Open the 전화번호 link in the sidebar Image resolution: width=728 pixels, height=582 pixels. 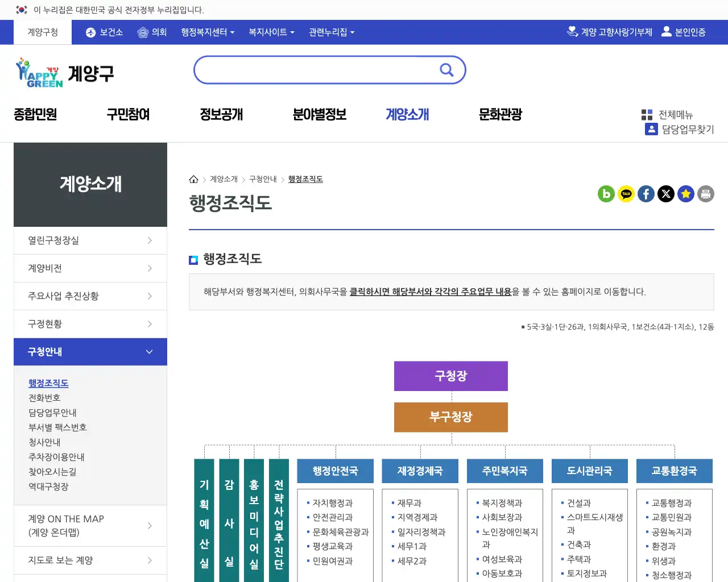click(x=45, y=397)
